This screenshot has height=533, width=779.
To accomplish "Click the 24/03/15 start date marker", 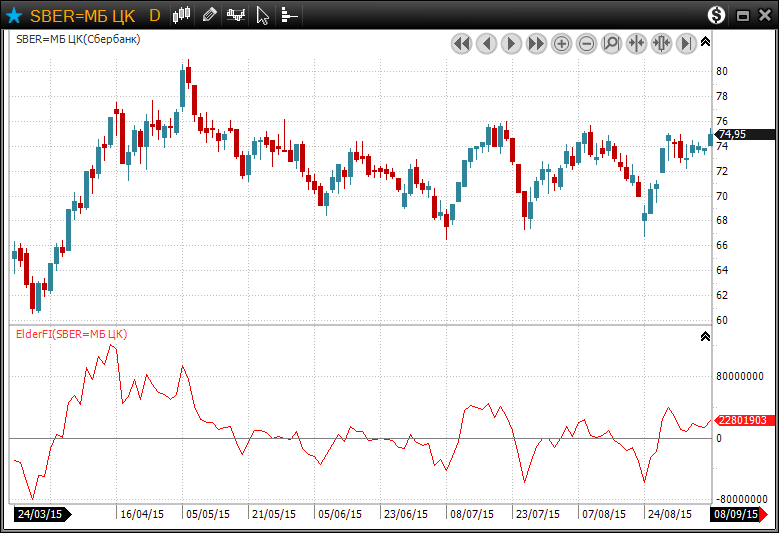I will point(40,514).
